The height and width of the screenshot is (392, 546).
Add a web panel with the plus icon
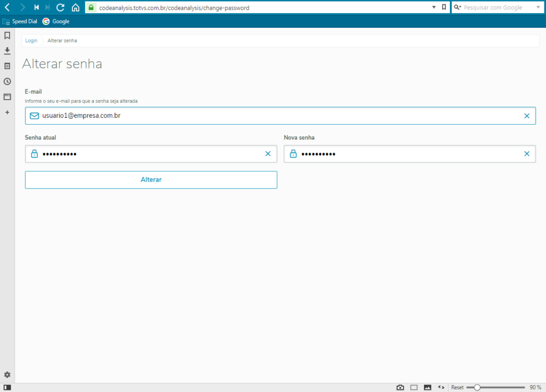[7, 112]
